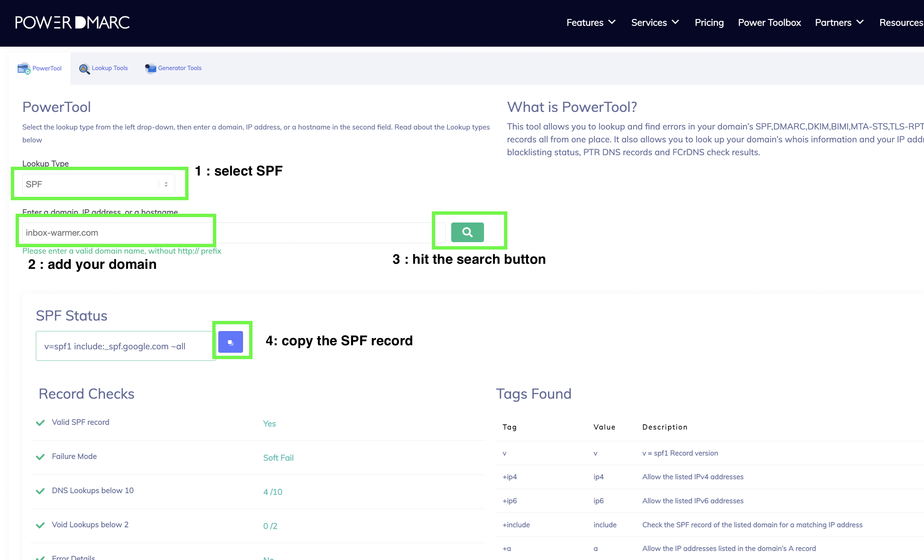
Task: Click the 'Void Lookups below 2' label
Action: pos(90,524)
